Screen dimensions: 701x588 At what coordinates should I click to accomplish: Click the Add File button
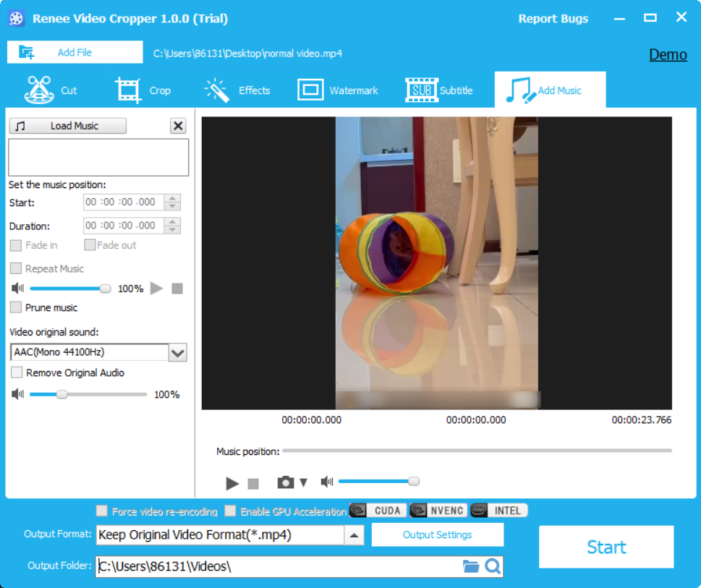tap(75, 52)
